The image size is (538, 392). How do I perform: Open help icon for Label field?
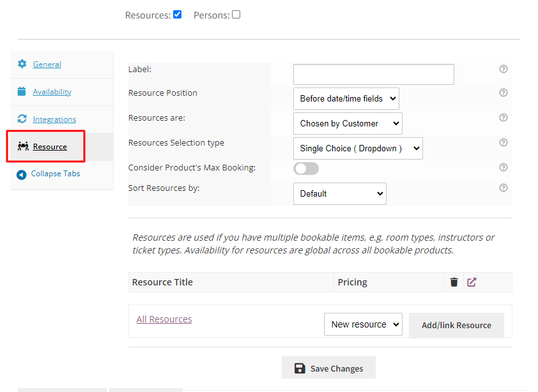pyautogui.click(x=503, y=69)
